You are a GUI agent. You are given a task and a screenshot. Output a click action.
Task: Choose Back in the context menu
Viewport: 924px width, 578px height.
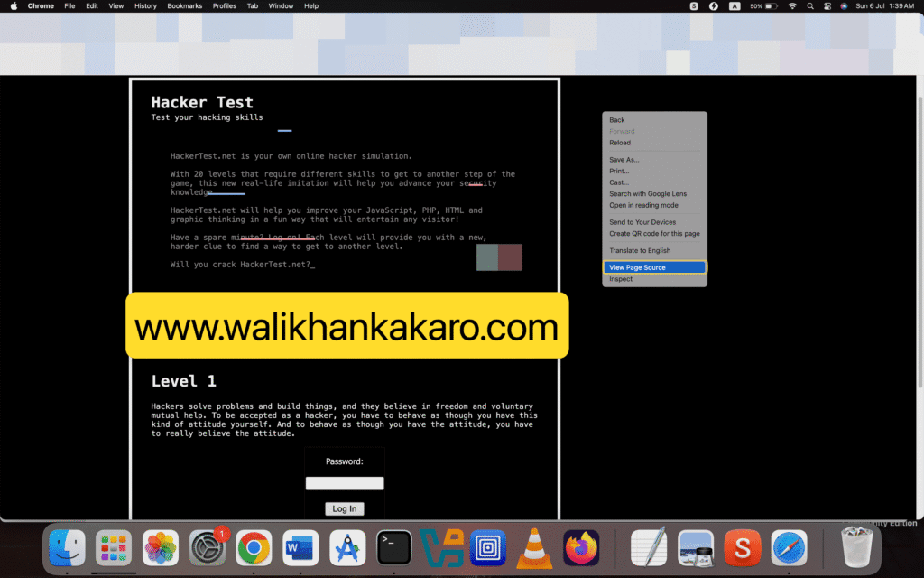tap(654, 120)
